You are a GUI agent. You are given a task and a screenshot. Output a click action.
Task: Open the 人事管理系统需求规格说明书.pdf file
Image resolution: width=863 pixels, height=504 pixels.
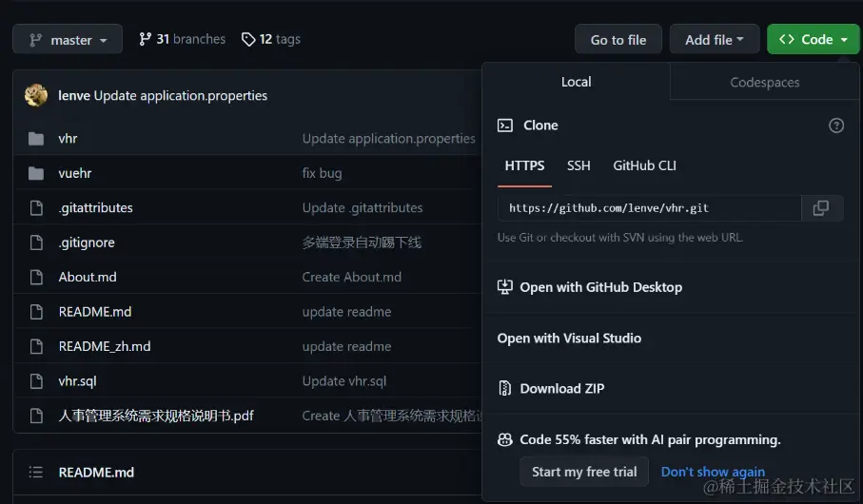156,416
